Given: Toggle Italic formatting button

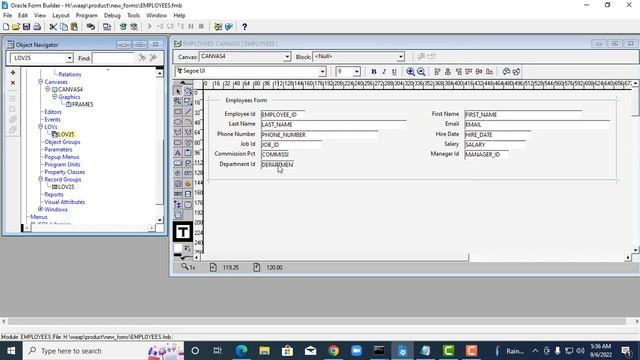Looking at the screenshot, I should click(x=384, y=72).
